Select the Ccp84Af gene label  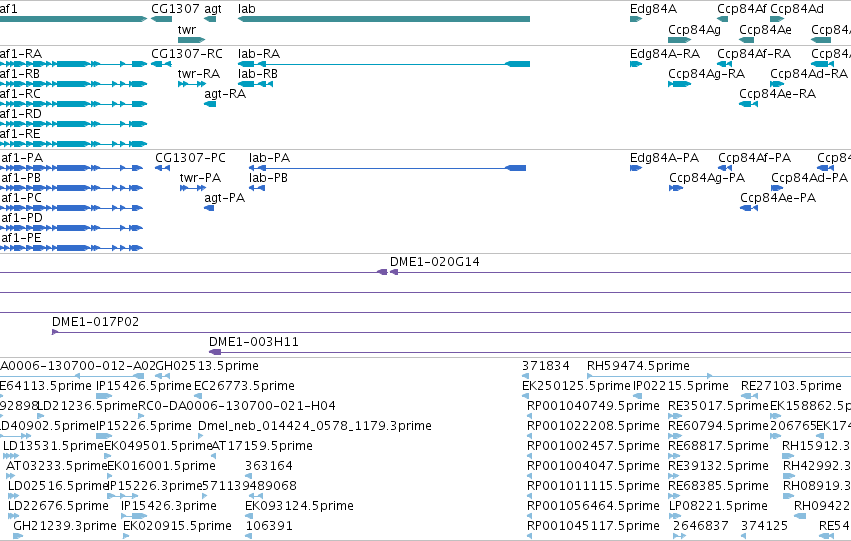tap(742, 9)
